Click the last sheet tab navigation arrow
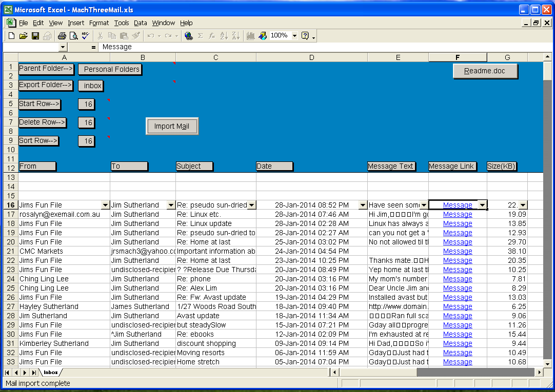This screenshot has width=555, height=392. [34, 372]
